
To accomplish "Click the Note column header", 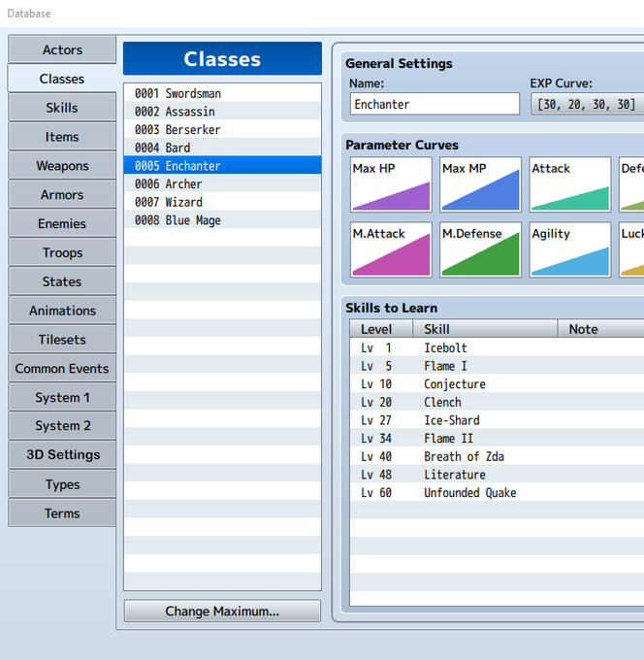I will [601, 329].
